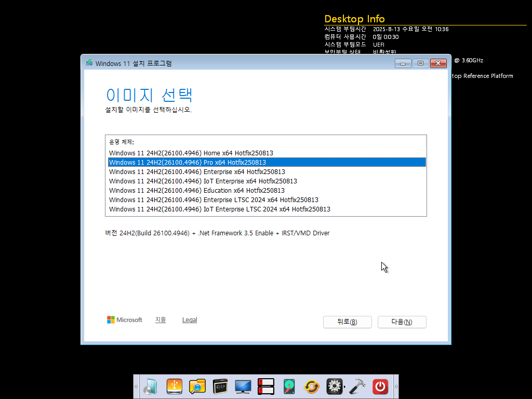Click the dock's right edge diamond handle
Screen dimensions: 532x399
point(396,387)
